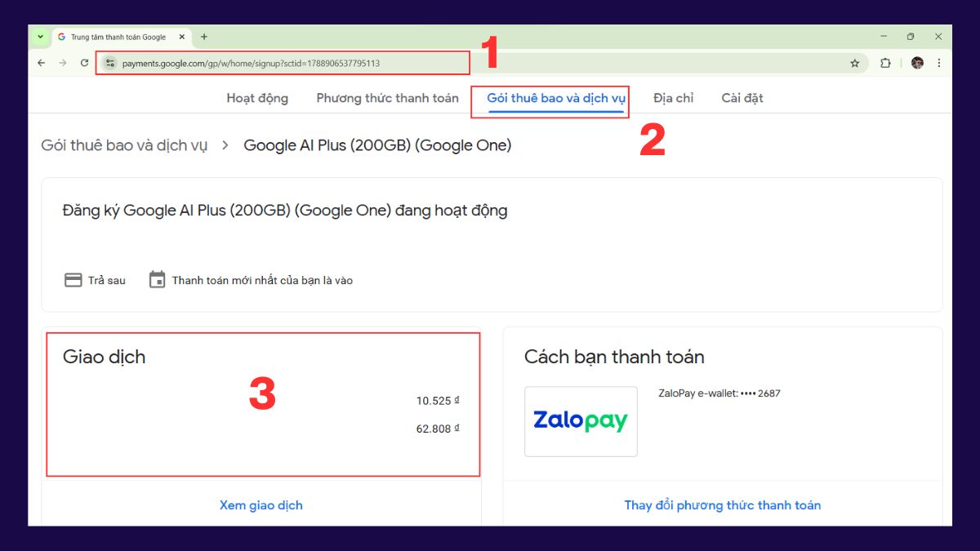Open site information icon in address bar

[x=110, y=63]
